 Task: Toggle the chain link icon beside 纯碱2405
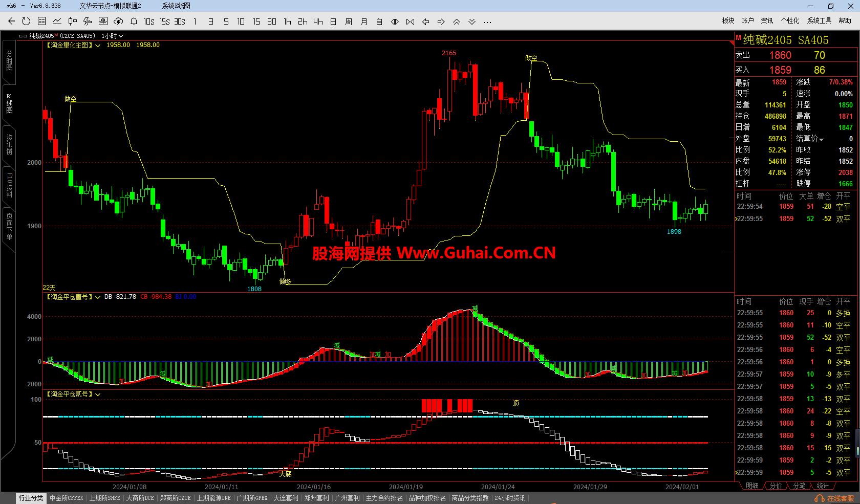click(23, 36)
